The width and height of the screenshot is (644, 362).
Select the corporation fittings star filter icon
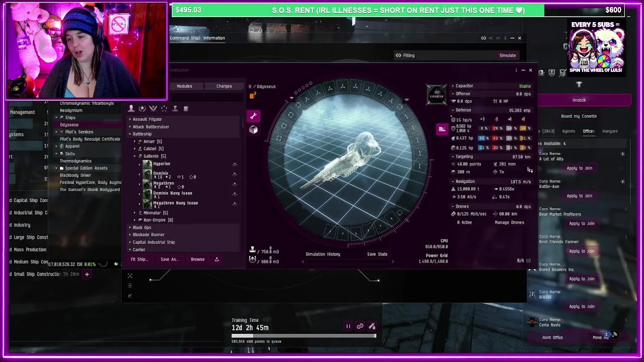[x=142, y=109]
